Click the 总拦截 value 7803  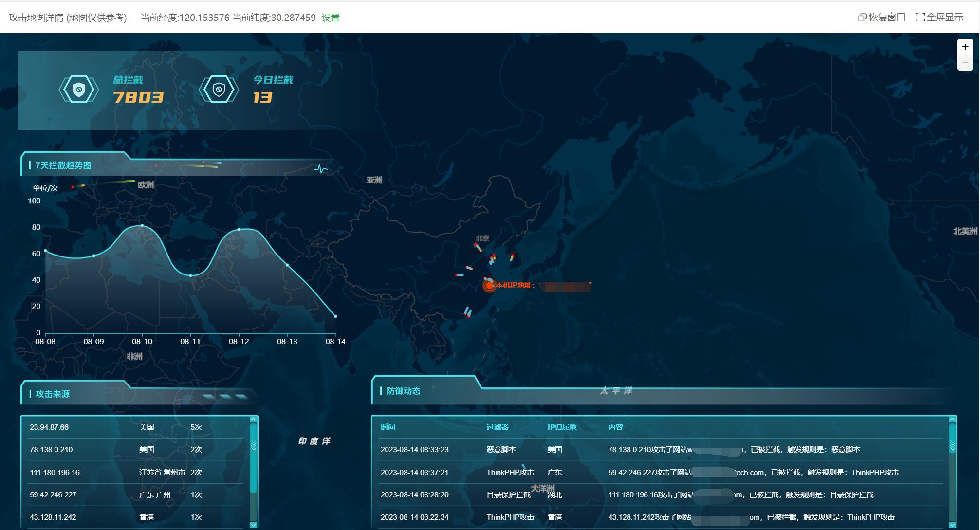click(x=138, y=98)
